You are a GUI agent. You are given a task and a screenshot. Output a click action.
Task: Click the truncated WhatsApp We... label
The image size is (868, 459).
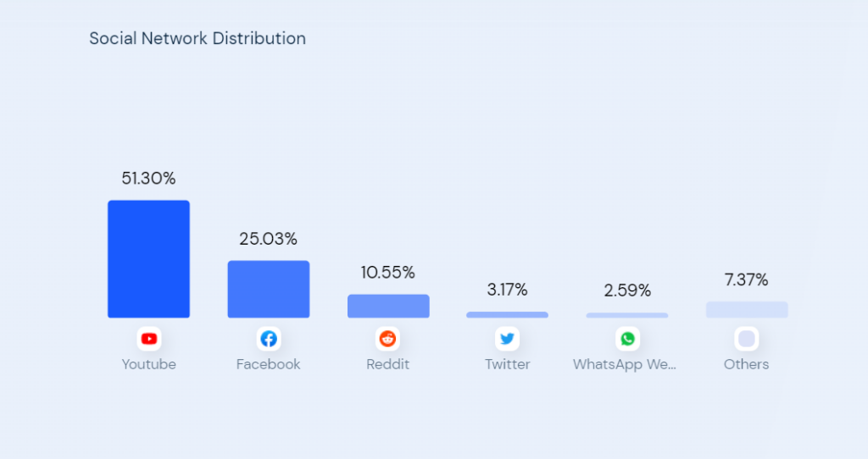[x=625, y=364]
